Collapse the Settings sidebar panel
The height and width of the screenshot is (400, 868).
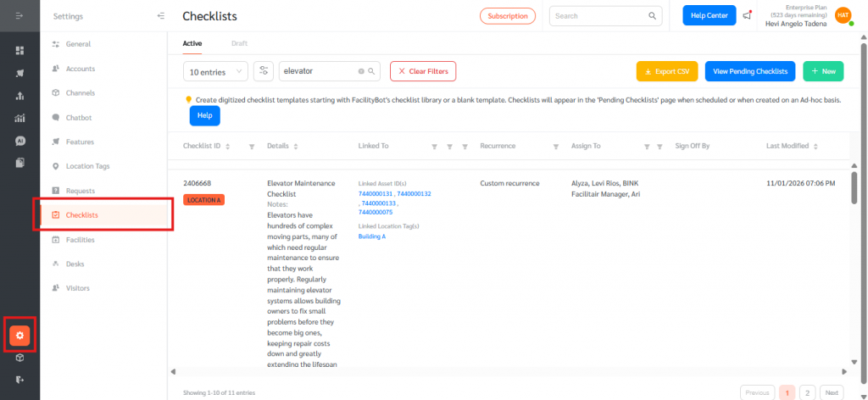(161, 16)
